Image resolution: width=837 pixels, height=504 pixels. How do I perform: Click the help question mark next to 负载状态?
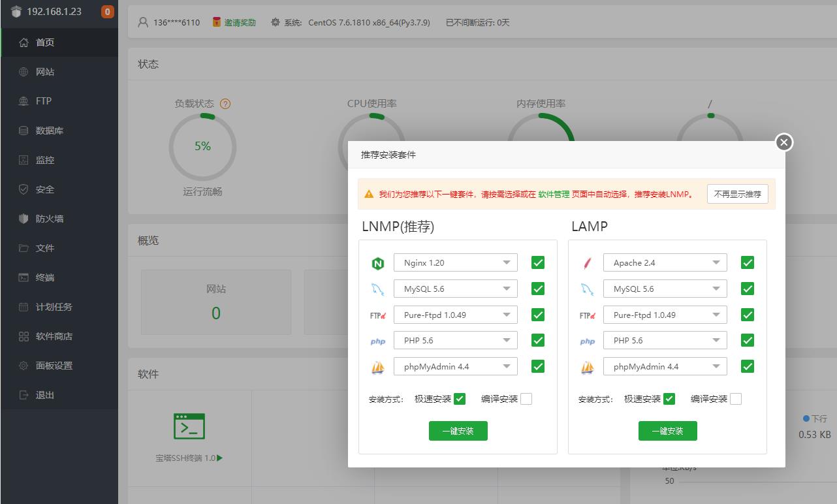[225, 104]
